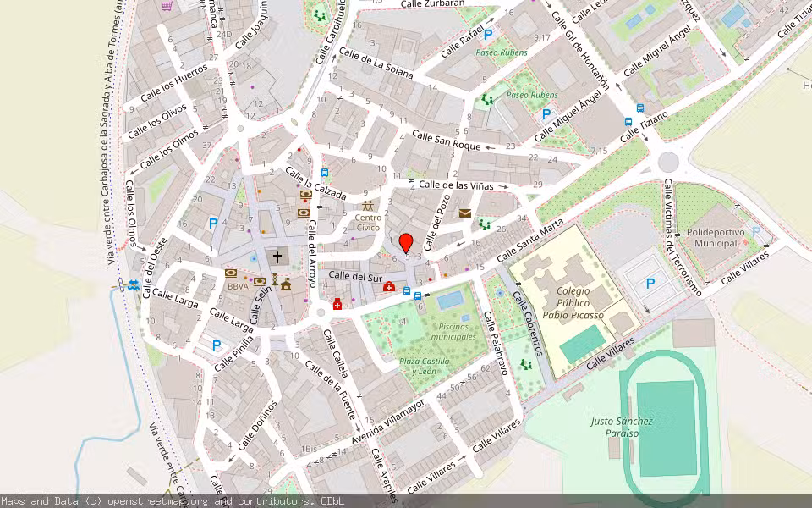Click the post office envelope icon near Calle del Pozo
Viewport: 812px width, 508px height.
point(465,213)
